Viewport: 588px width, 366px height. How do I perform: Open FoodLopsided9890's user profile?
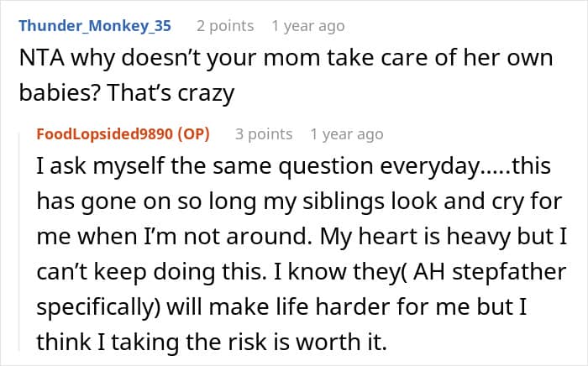pyautogui.click(x=105, y=134)
